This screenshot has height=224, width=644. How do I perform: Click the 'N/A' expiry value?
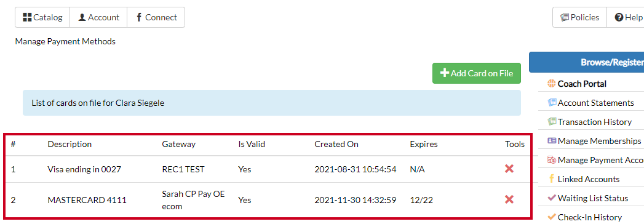pyautogui.click(x=417, y=169)
